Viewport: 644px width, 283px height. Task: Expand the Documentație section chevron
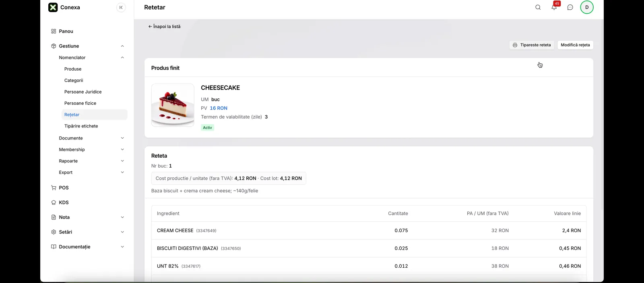[x=122, y=247]
